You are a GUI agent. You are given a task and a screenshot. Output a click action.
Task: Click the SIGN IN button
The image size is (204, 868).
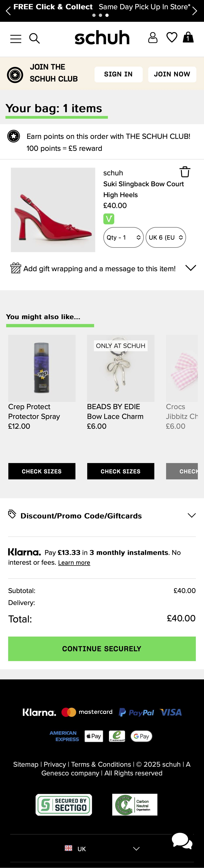click(118, 74)
